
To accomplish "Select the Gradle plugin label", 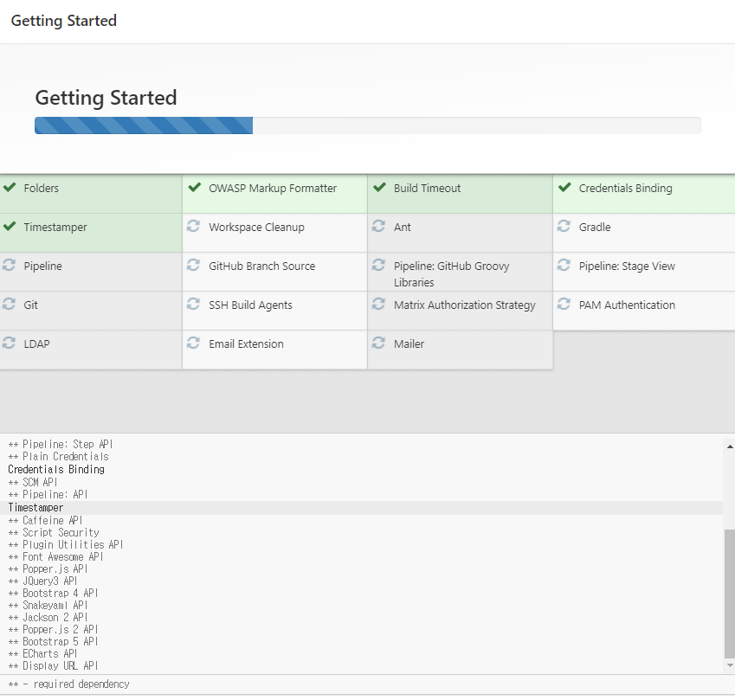I will point(595,228).
